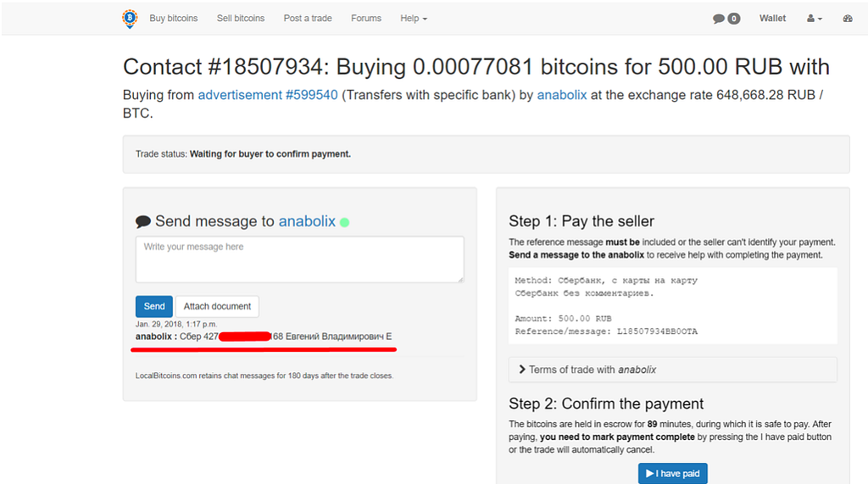Click the speech bubble icon beside Send message

(x=143, y=222)
